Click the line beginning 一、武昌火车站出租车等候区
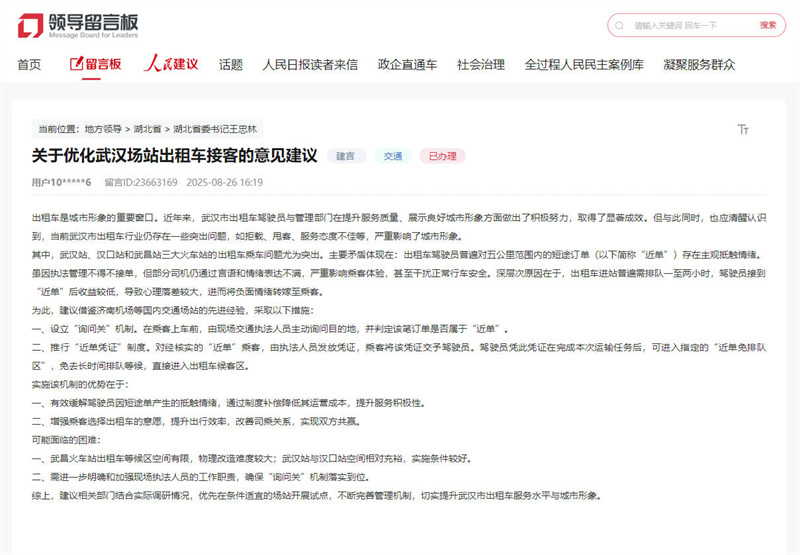The width and height of the screenshot is (800, 555). pyautogui.click(x=252, y=459)
